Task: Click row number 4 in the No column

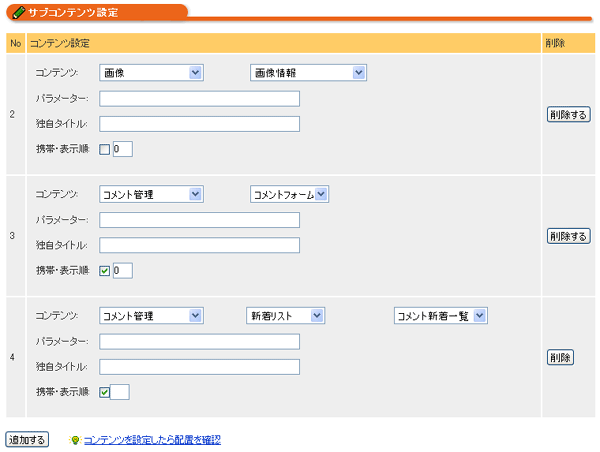Action: pos(12,357)
